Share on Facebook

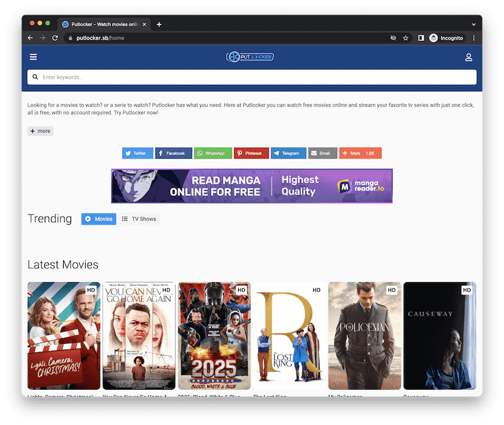click(174, 153)
